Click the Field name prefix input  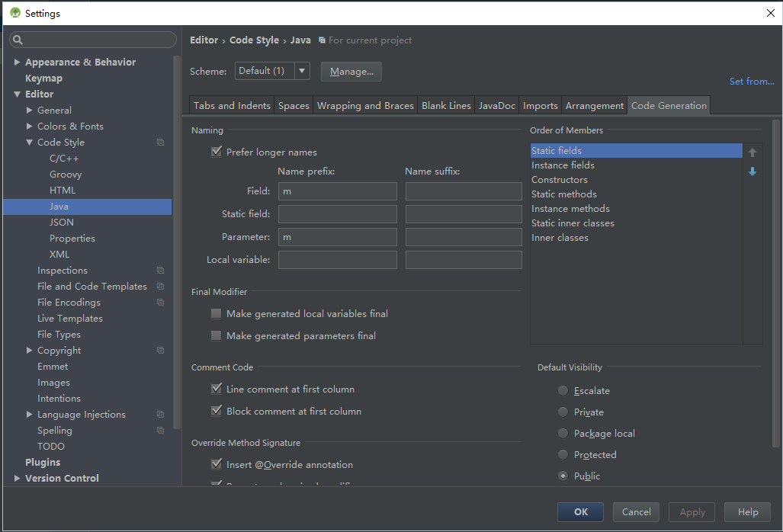pyautogui.click(x=337, y=191)
